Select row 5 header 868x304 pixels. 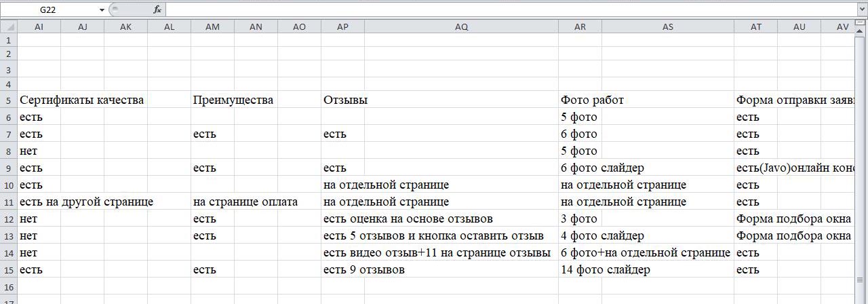8,100
